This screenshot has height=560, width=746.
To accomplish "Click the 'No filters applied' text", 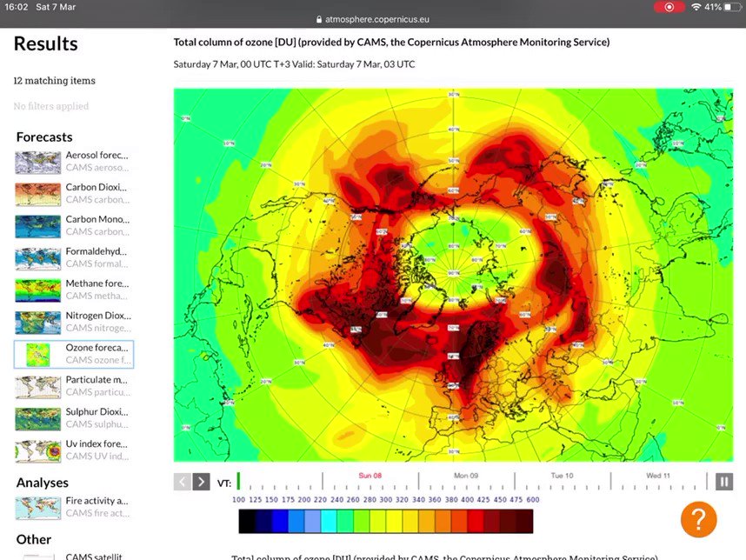I will click(x=51, y=106).
